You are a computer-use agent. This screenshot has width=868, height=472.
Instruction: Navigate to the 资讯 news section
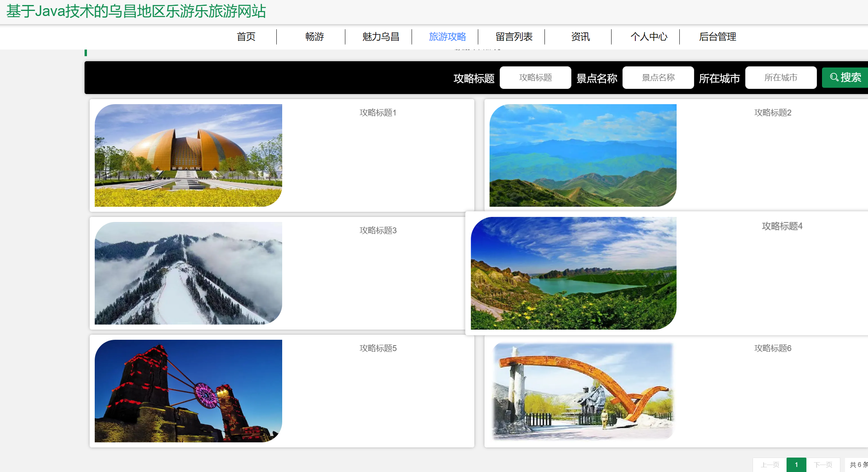click(580, 37)
